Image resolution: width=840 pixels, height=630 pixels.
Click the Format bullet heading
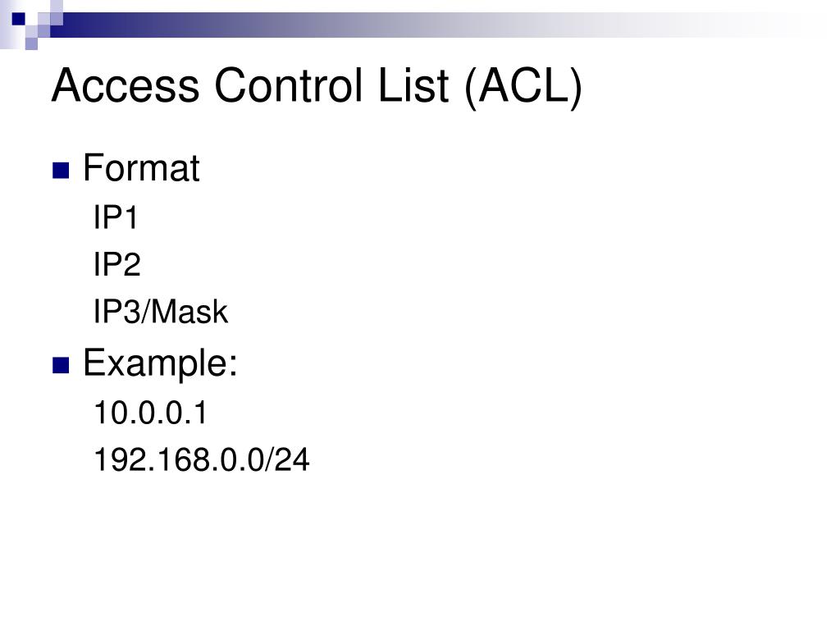click(141, 168)
